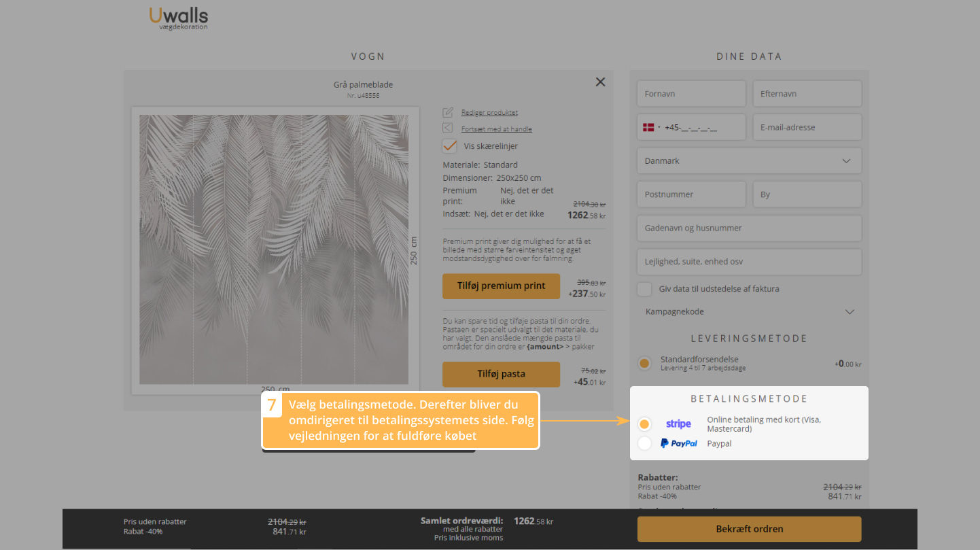
Task: Follow the Fortsæt med at handle link
Action: coord(496,128)
